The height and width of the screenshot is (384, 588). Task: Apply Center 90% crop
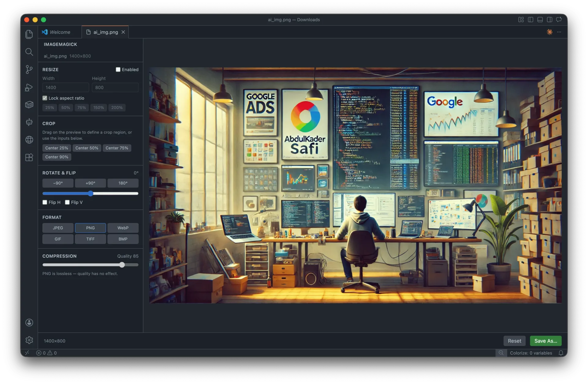(x=57, y=157)
